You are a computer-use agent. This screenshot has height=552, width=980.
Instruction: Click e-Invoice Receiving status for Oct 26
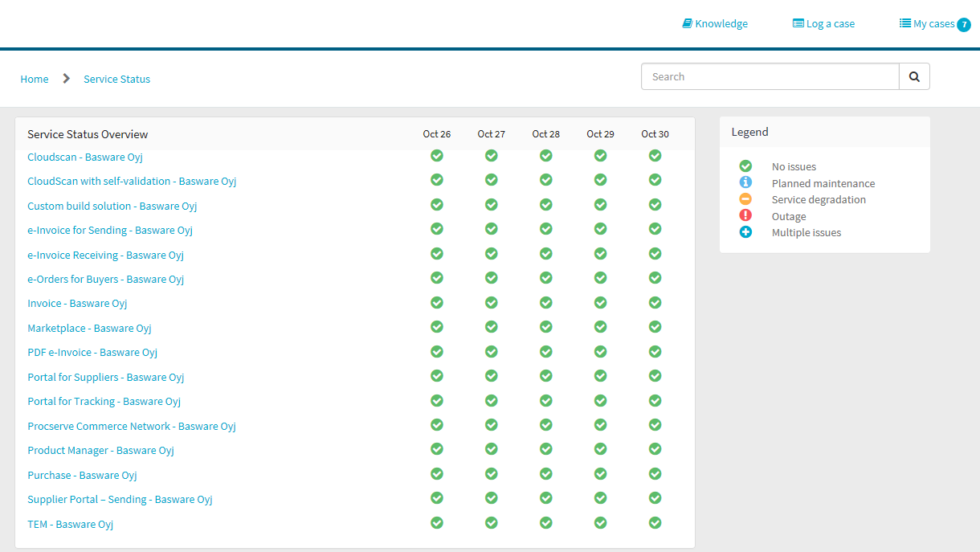coord(437,253)
